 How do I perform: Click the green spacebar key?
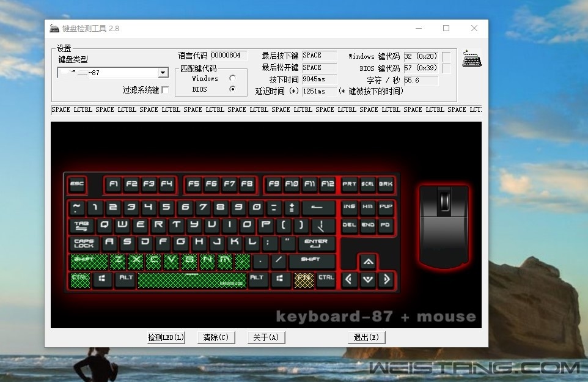coord(192,280)
